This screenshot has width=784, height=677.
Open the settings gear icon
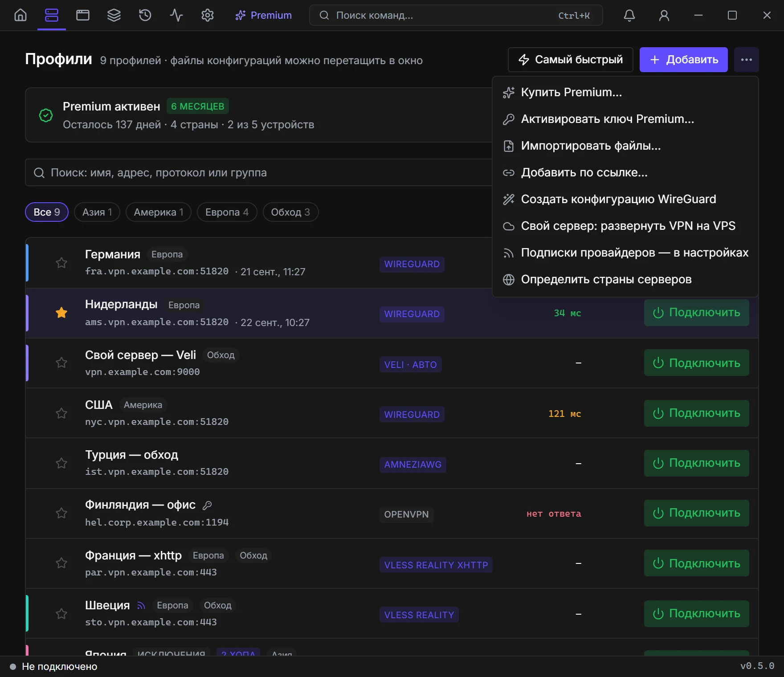tap(208, 15)
